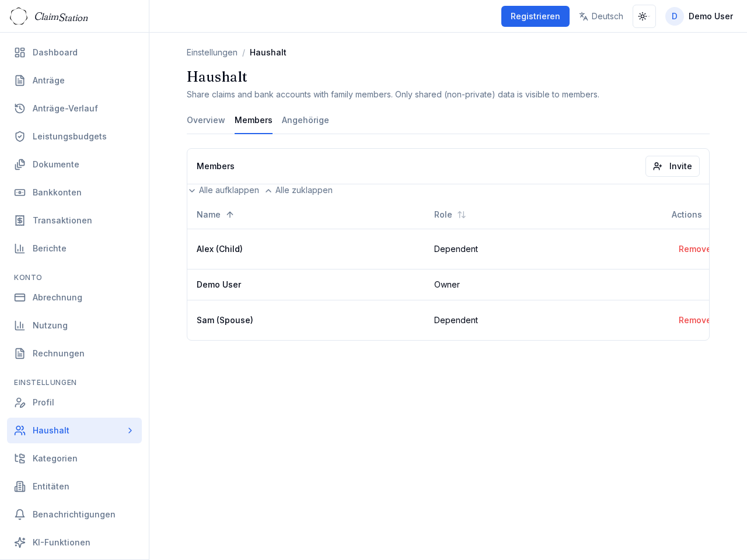Image resolution: width=747 pixels, height=560 pixels.
Task: Open the Benachrichtigungen bell icon
Action: [x=20, y=514]
